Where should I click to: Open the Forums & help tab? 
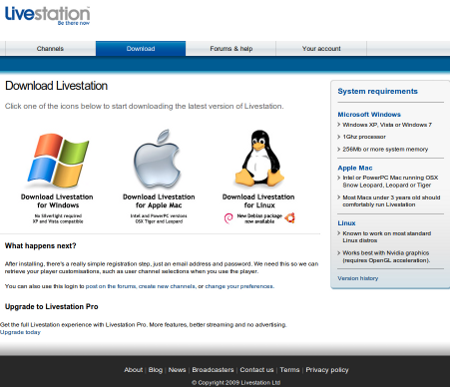tap(231, 49)
